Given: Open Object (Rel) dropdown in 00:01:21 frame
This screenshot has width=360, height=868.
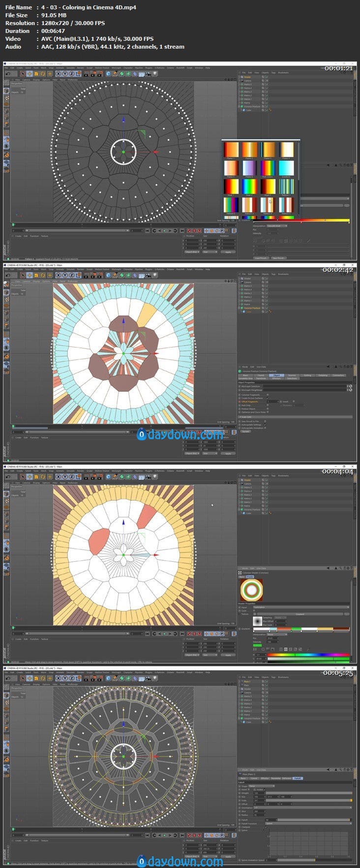Looking at the screenshot, I should click(191, 252).
